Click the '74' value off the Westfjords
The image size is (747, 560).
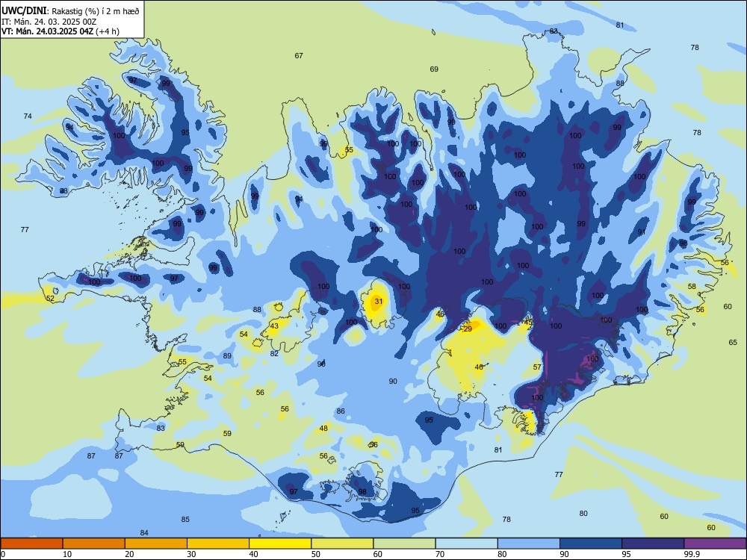coord(28,116)
